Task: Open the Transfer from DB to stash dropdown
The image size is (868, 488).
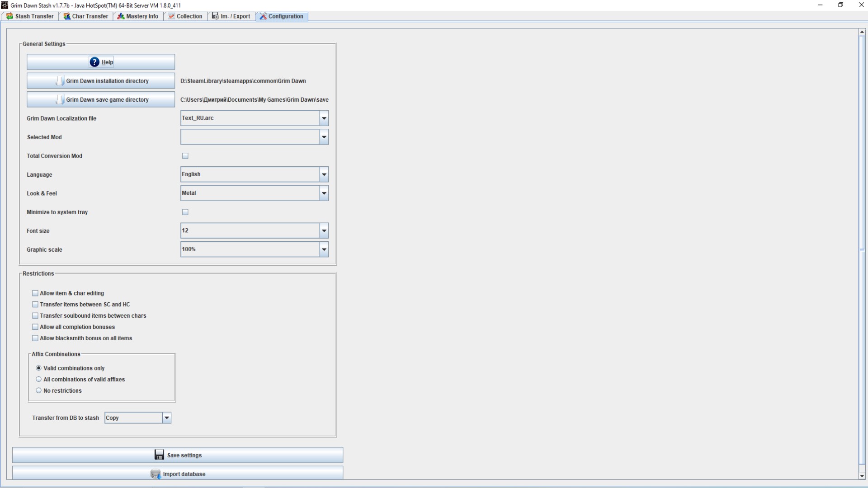Action: click(166, 418)
